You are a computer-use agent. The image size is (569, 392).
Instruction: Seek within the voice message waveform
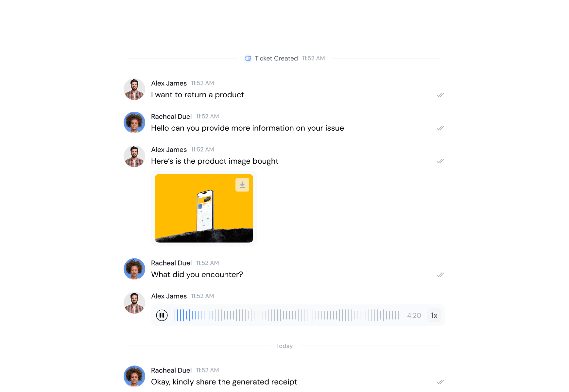pyautogui.click(x=288, y=315)
